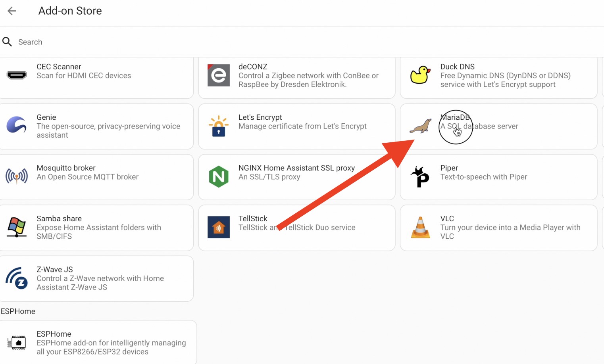Viewport: 604px width, 364px height.
Task: Click the Piper logo icon
Action: click(x=420, y=176)
